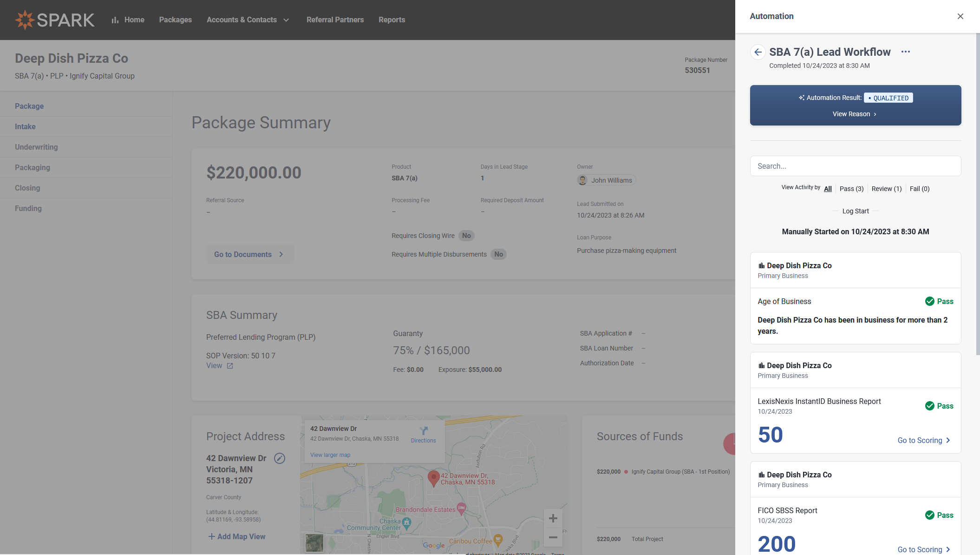Click the QUALIFIED status badge

[888, 98]
